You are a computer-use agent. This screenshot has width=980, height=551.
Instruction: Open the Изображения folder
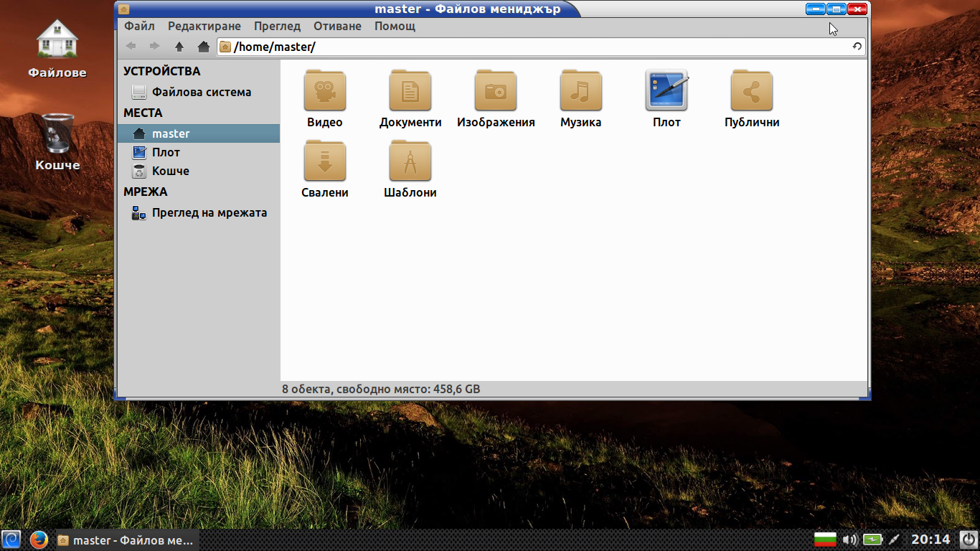coord(496,99)
